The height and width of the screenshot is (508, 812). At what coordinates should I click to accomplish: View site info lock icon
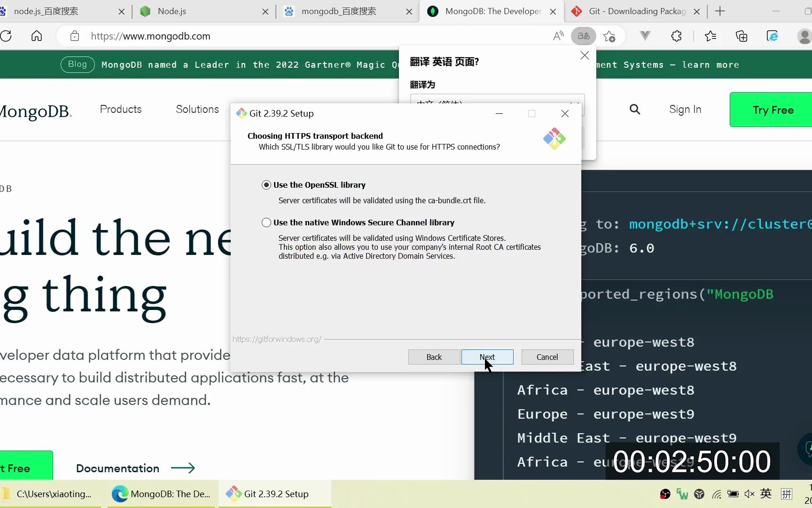pyautogui.click(x=74, y=36)
